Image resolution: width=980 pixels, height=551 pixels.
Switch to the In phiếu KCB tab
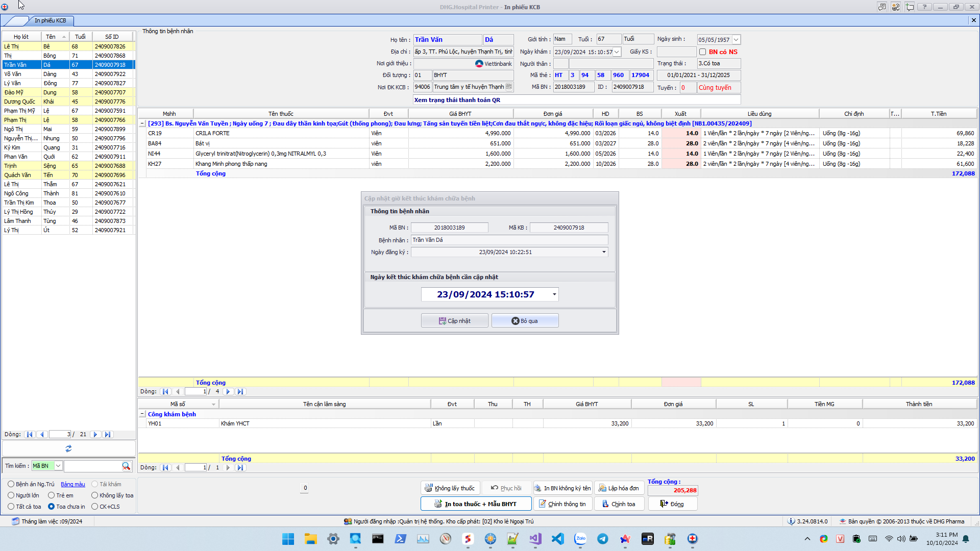tap(50, 20)
